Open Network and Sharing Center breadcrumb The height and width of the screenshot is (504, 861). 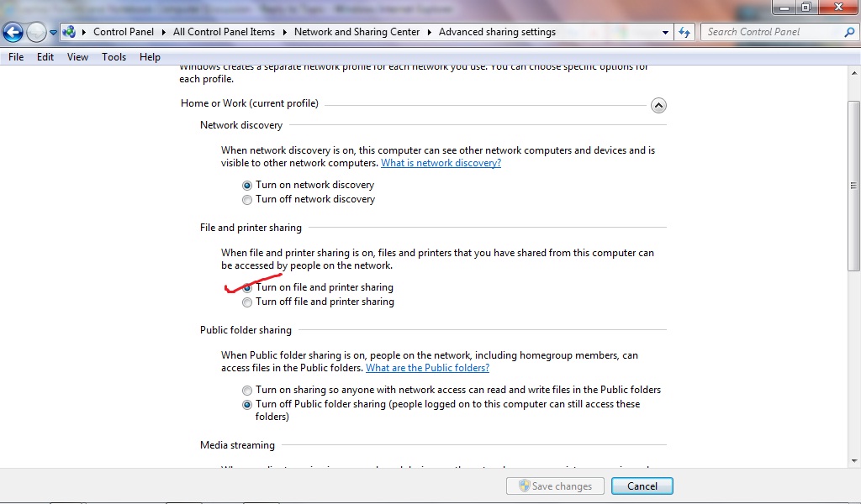[x=357, y=32]
